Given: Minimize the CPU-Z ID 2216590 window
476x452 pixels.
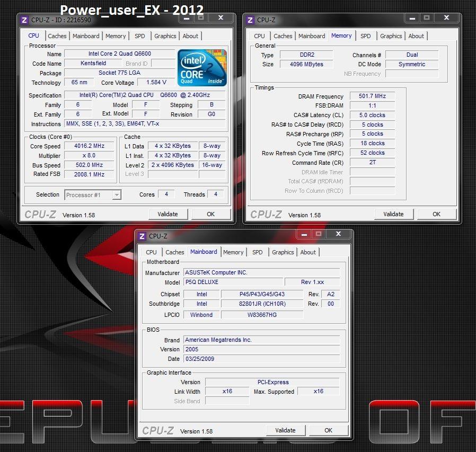Looking at the screenshot, I should [x=187, y=18].
